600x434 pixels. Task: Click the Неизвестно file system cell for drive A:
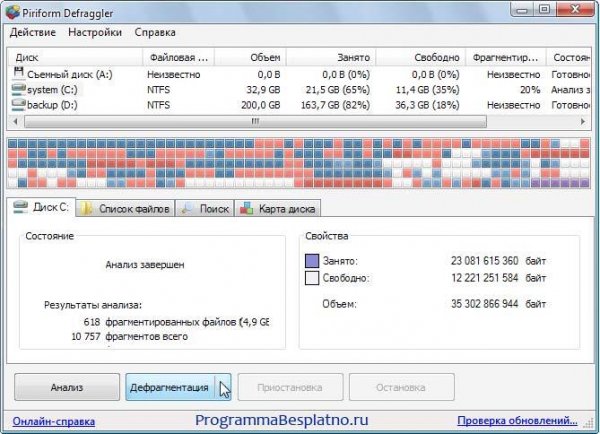pos(174,74)
